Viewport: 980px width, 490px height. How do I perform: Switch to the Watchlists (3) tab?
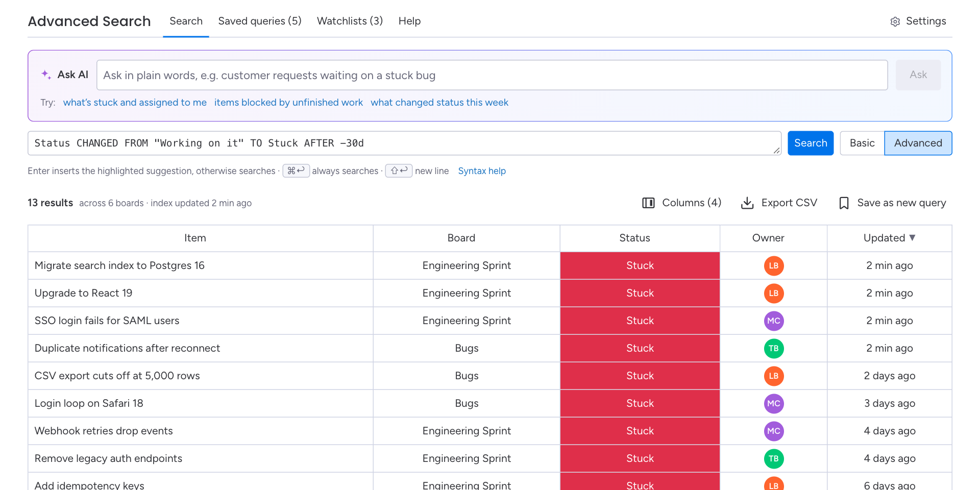pos(350,21)
